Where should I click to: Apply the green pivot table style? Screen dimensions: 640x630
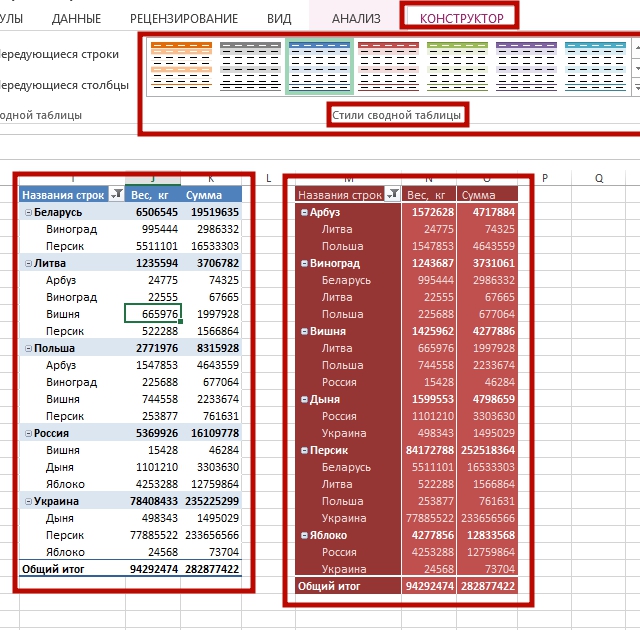[457, 68]
